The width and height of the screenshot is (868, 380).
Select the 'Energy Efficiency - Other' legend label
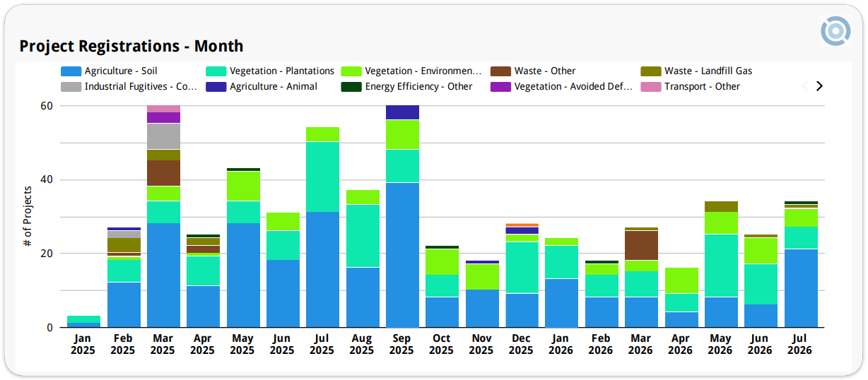418,87
